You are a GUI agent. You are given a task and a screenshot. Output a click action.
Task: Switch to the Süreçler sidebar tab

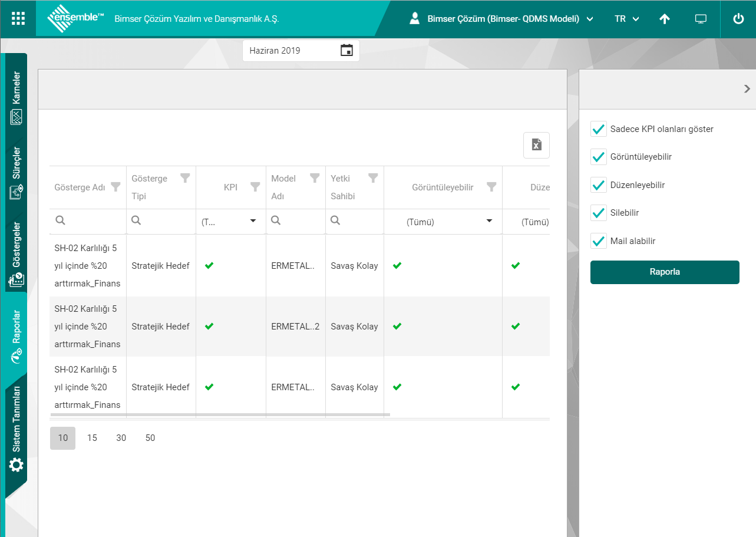click(16, 173)
